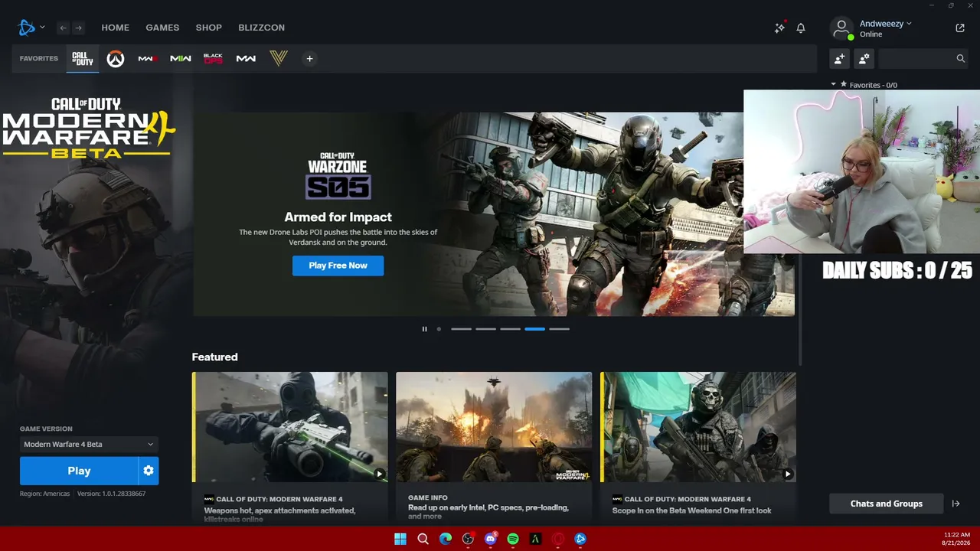980x551 pixels.
Task: Open the Game Info featured thumbnail
Action: coord(494,427)
